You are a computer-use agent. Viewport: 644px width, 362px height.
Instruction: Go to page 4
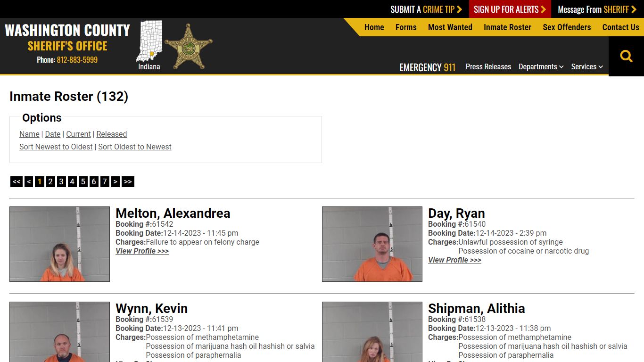tap(72, 181)
